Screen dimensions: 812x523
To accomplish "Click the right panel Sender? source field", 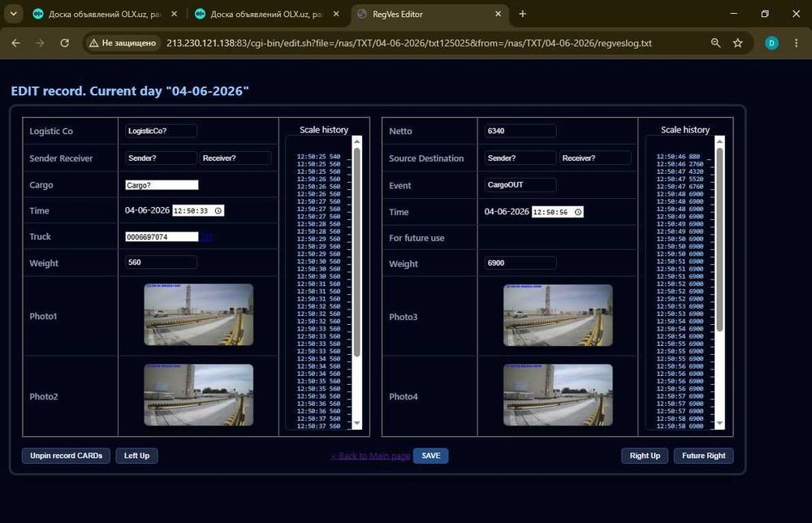I will pos(520,158).
